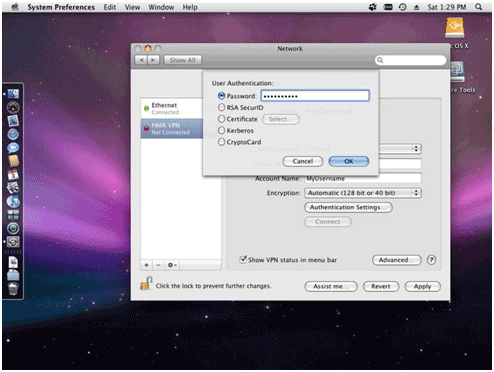Open Address Book from the Dock

coord(13,161)
